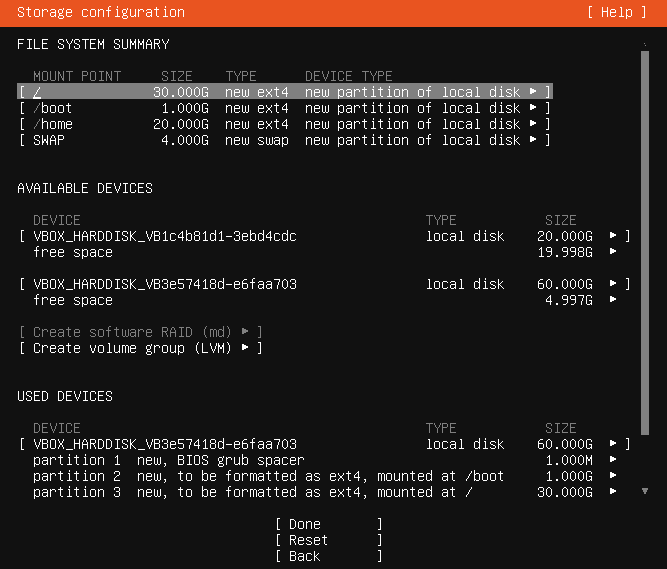Click the Storage configuration title
Screen dimensions: 667x569
click(101, 12)
